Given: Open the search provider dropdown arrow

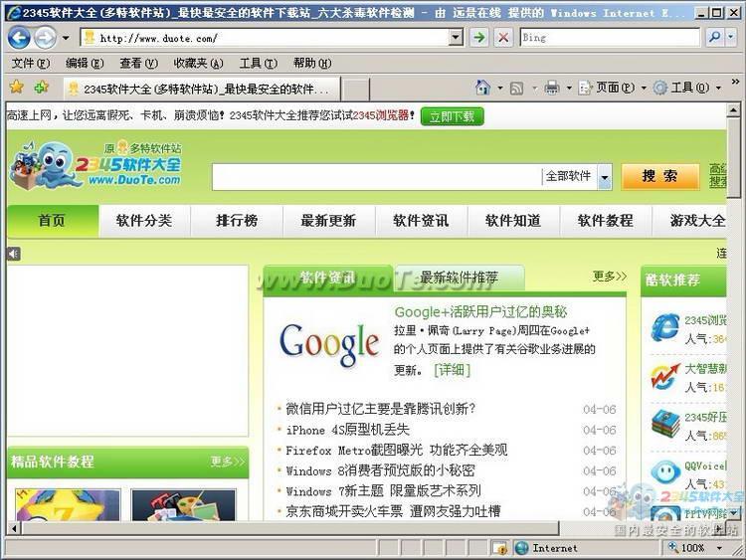Looking at the screenshot, I should (x=731, y=37).
